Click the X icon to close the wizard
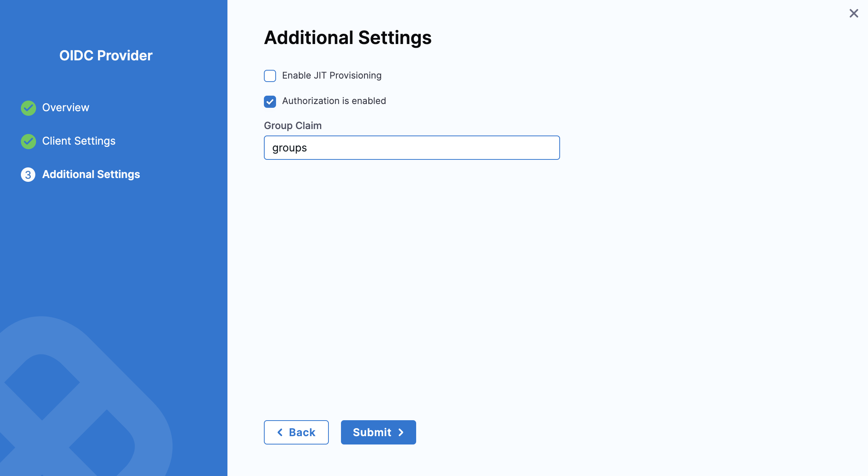This screenshot has width=868, height=476. (854, 13)
